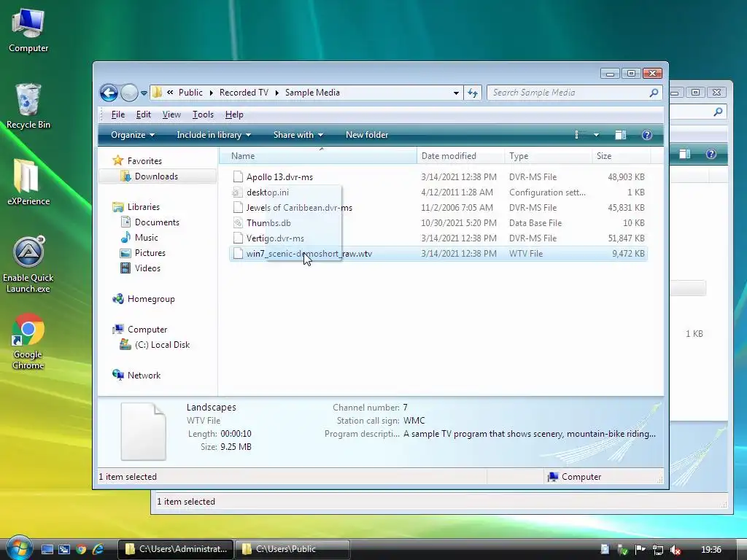
Task: Toggle the preview pane icon in toolbar
Action: 620,135
